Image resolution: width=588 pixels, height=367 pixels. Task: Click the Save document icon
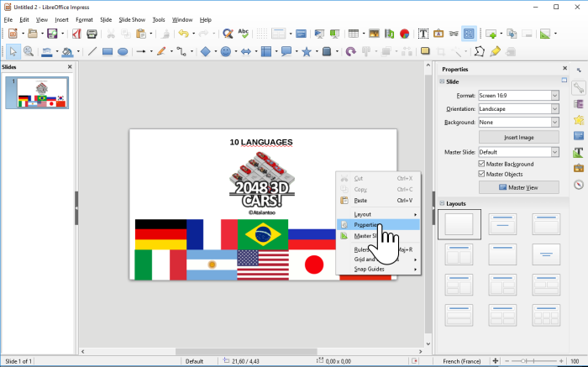coord(52,34)
